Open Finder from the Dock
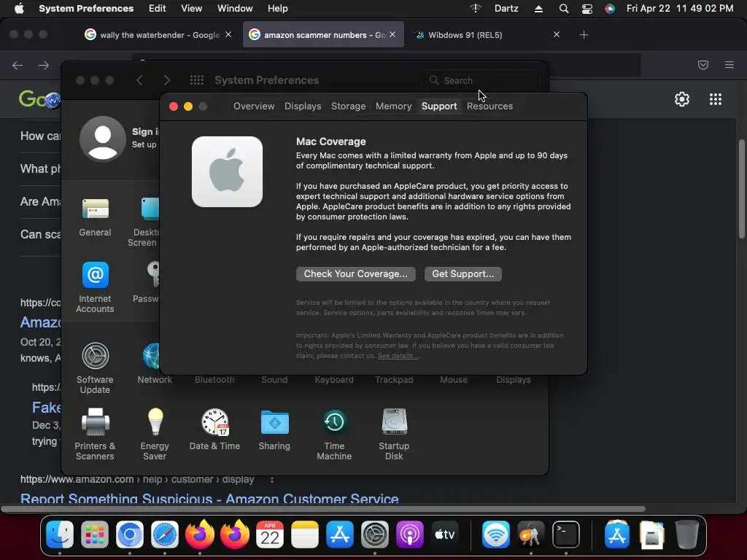Screen dimensions: 747x560 tap(60, 534)
